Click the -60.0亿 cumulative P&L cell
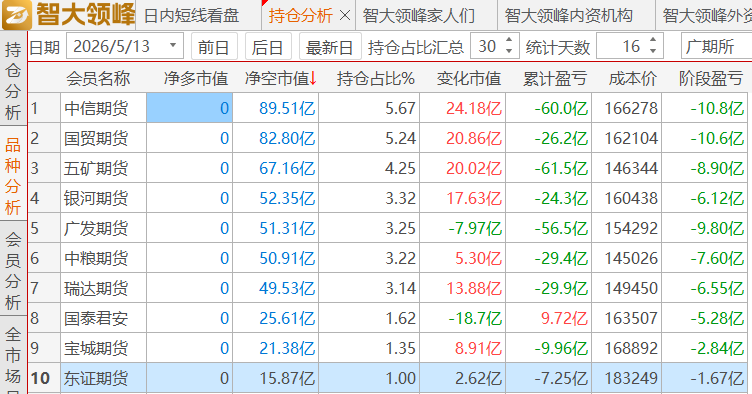Viewport: 752px width, 394px height. 549,108
